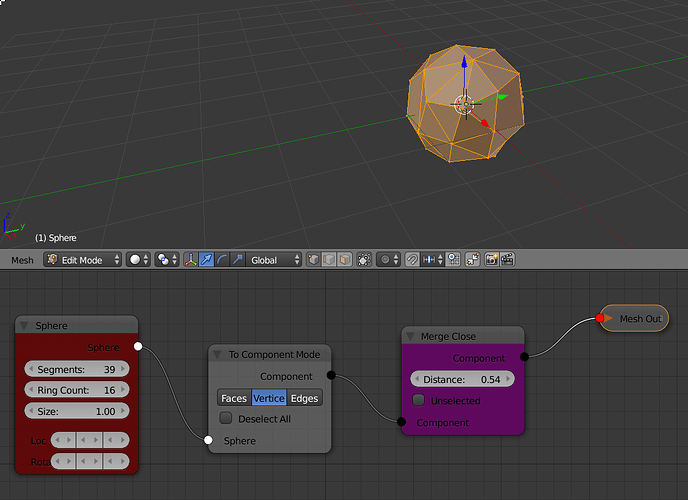688x500 pixels.
Task: Click the automerge editing icon
Action: click(x=473, y=260)
